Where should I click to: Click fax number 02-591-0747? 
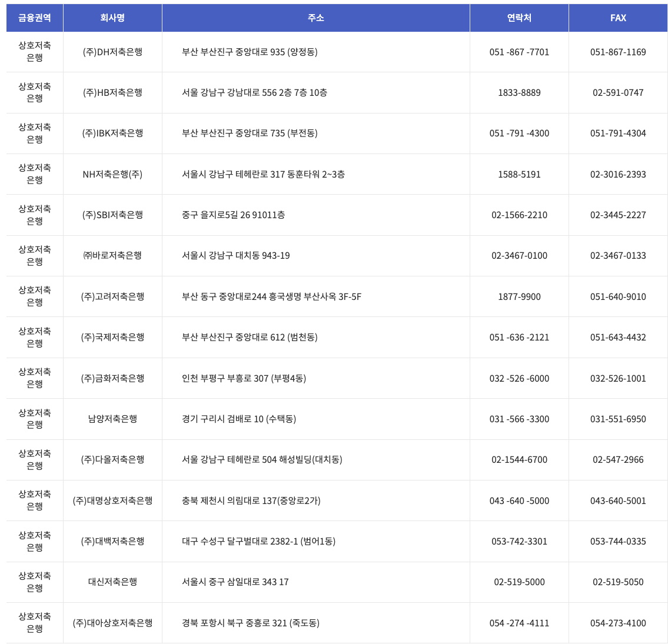(618, 92)
